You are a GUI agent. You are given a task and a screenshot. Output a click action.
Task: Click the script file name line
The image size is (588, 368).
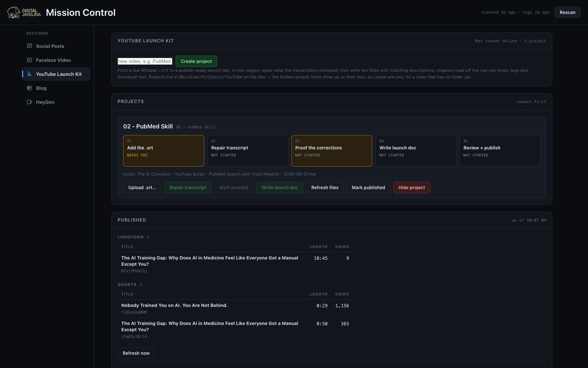[219, 174]
